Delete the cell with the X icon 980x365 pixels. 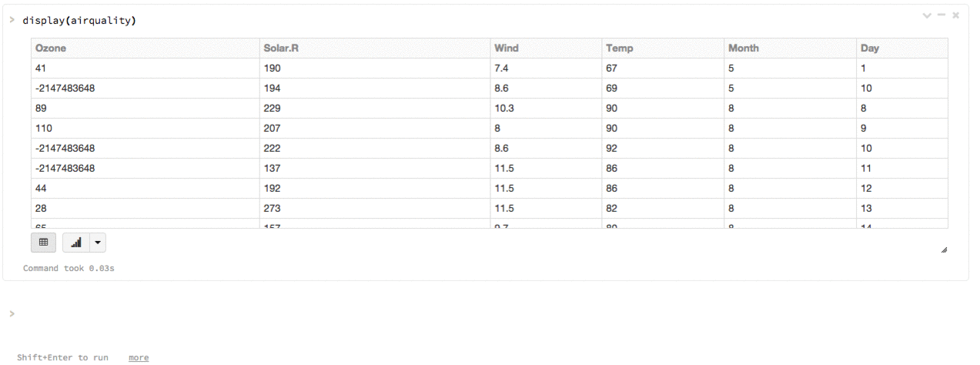click(x=955, y=15)
